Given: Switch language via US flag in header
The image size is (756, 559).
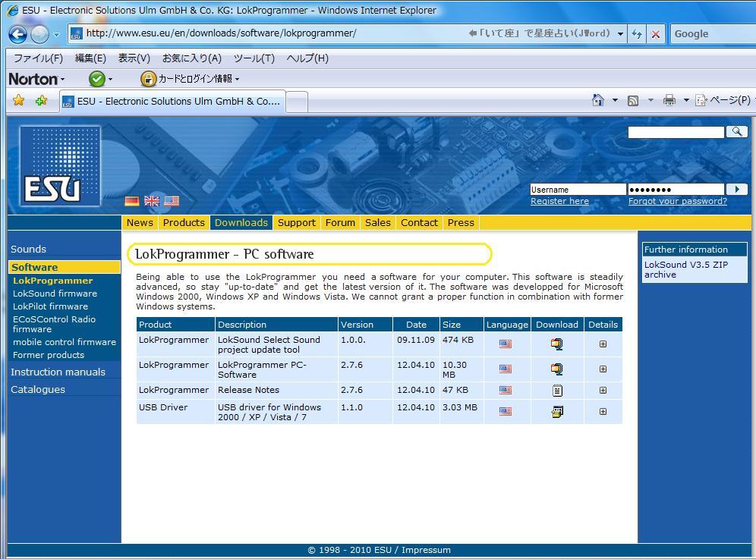Looking at the screenshot, I should click(171, 201).
